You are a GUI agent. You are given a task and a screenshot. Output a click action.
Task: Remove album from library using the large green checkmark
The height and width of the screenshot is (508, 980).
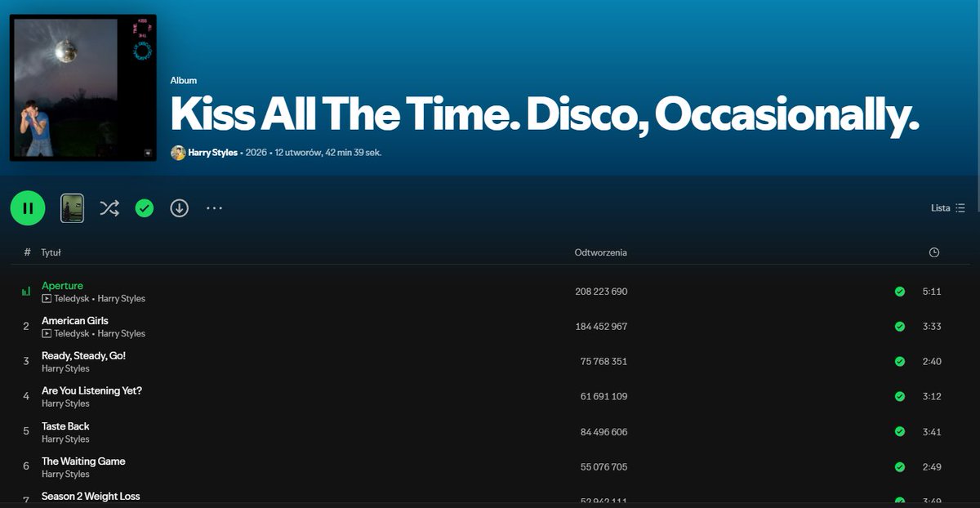[x=145, y=208]
